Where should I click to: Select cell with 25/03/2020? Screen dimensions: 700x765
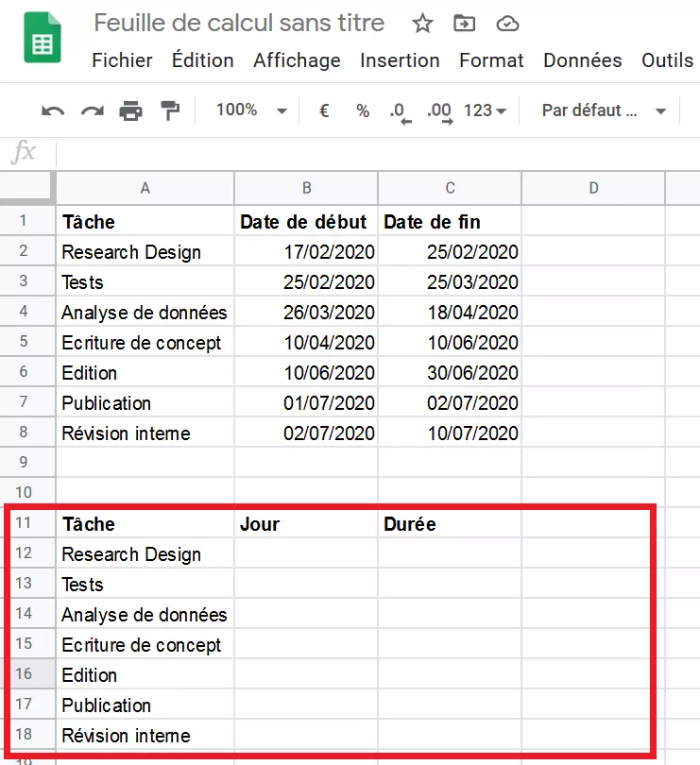point(450,281)
